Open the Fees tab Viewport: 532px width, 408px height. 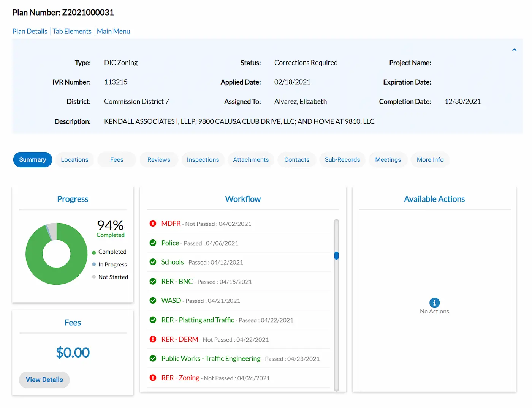pos(117,160)
